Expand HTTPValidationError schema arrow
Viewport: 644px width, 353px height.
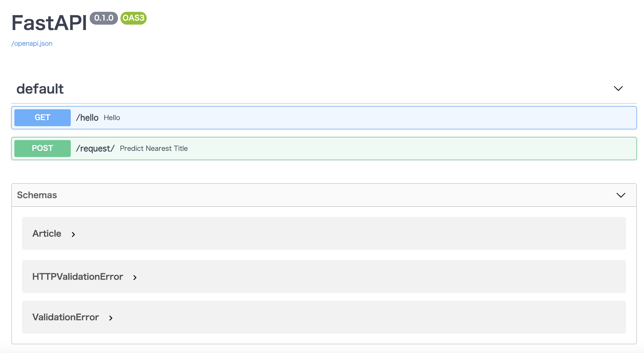(x=135, y=277)
